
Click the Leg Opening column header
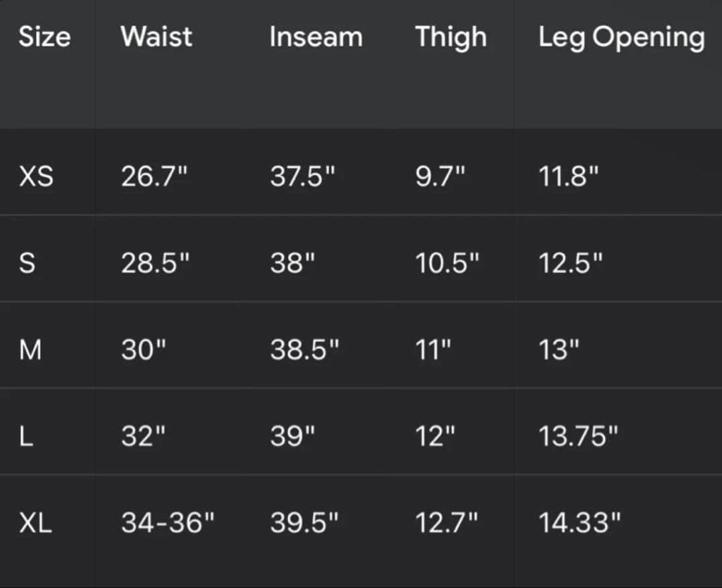[x=621, y=38]
